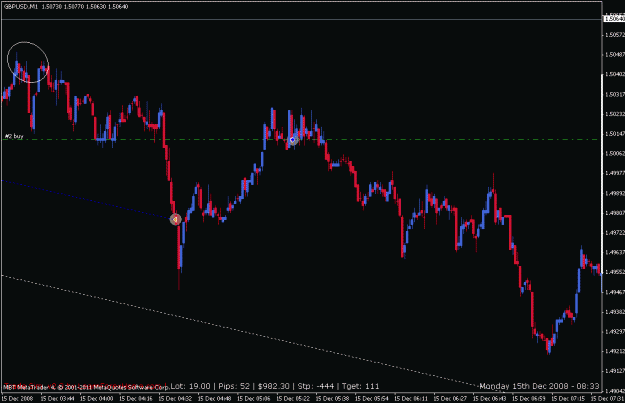Click 'Monday 15th Dec 2008 - 08:33' date text
The width and height of the screenshot is (625, 403).
pyautogui.click(x=539, y=386)
